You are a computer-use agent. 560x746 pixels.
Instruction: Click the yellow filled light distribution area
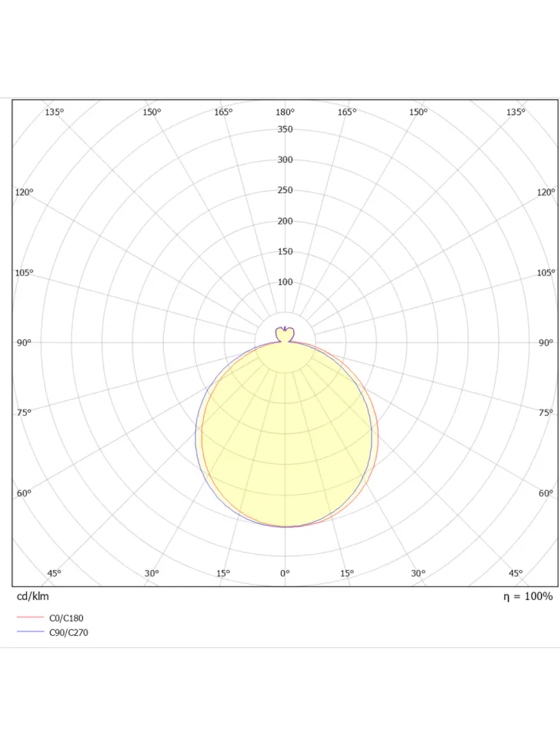coord(287,434)
